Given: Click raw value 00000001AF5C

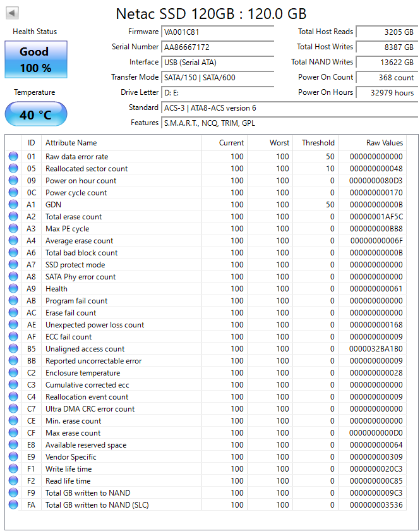Looking at the screenshot, I should coord(376,217).
